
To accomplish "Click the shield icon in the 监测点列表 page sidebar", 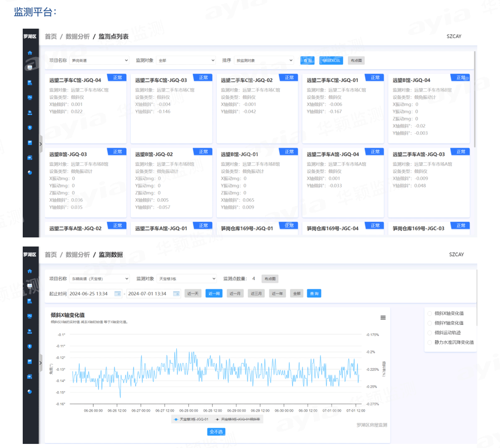I will 30,128.
